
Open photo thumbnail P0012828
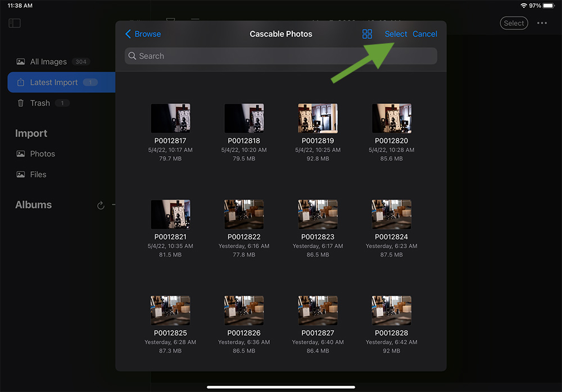pos(391,311)
